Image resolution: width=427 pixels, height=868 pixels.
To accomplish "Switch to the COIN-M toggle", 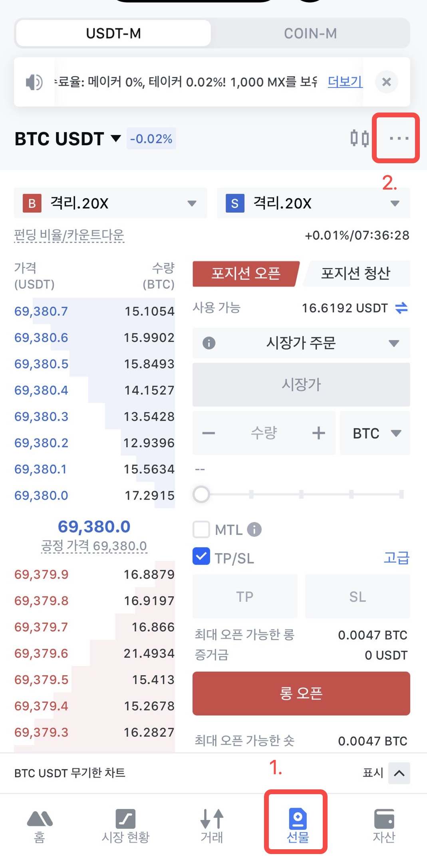I will pyautogui.click(x=310, y=34).
